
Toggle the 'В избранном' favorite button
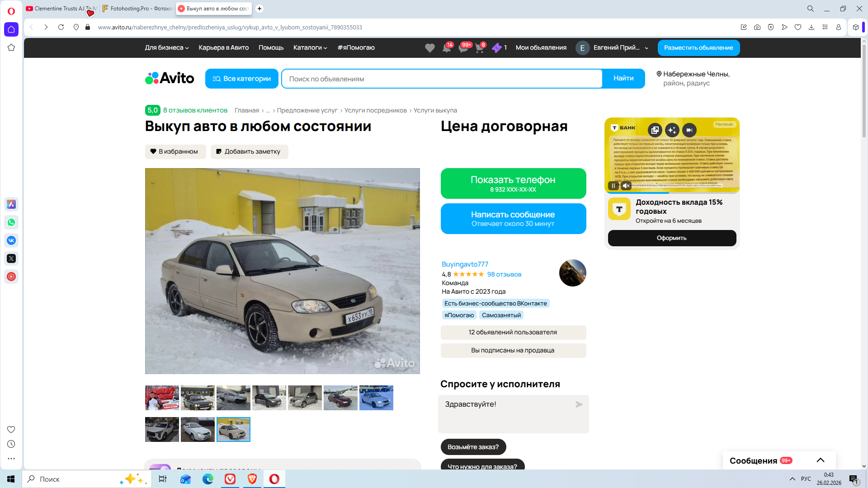pyautogui.click(x=175, y=151)
